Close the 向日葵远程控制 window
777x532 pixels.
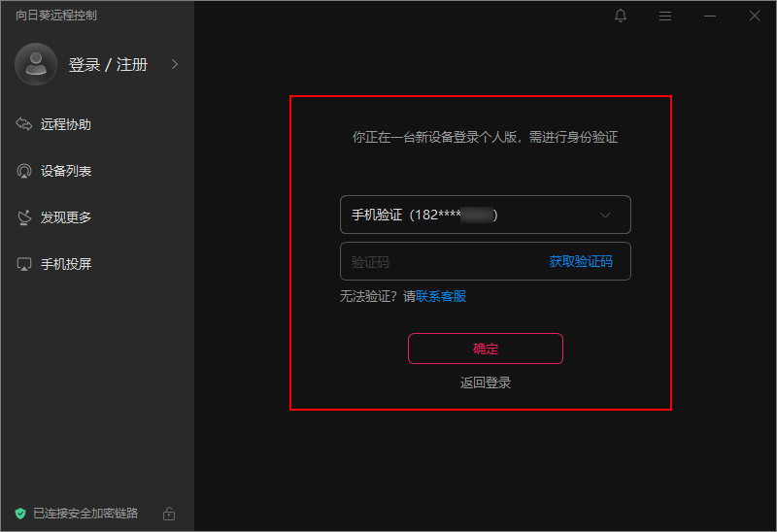click(x=755, y=16)
